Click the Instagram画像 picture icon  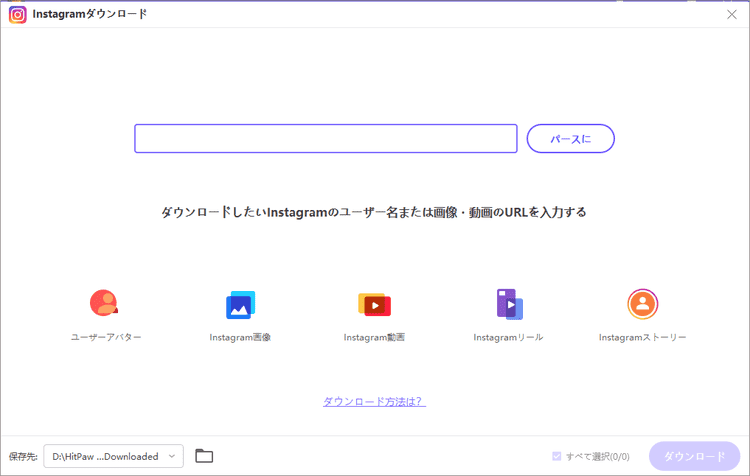241,305
